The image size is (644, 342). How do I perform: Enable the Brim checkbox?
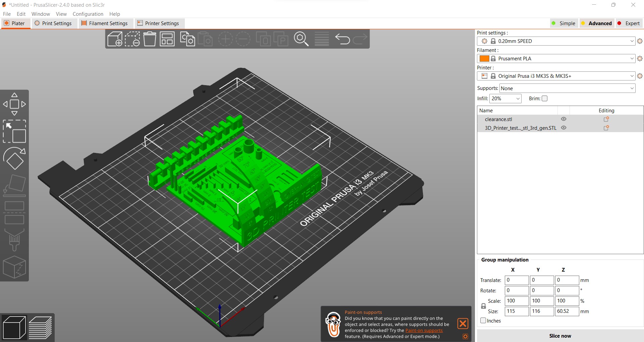(x=545, y=98)
